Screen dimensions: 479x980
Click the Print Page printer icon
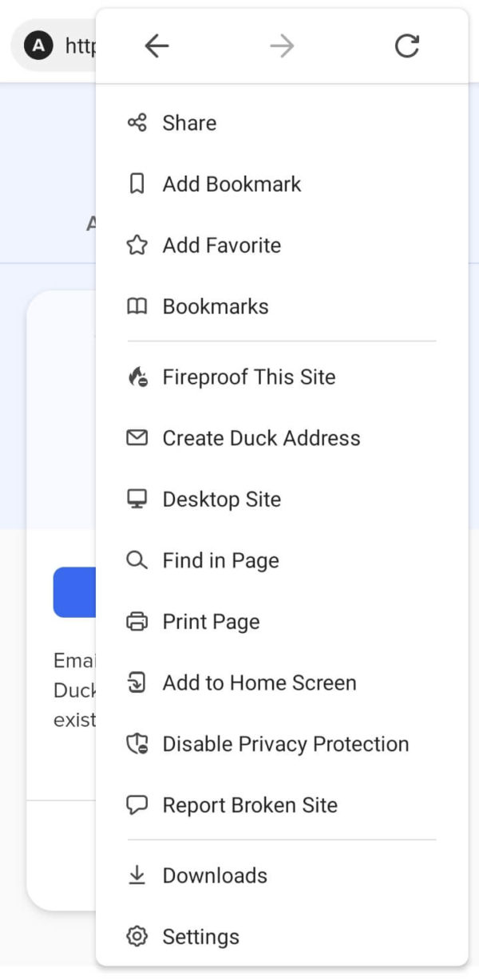click(137, 621)
